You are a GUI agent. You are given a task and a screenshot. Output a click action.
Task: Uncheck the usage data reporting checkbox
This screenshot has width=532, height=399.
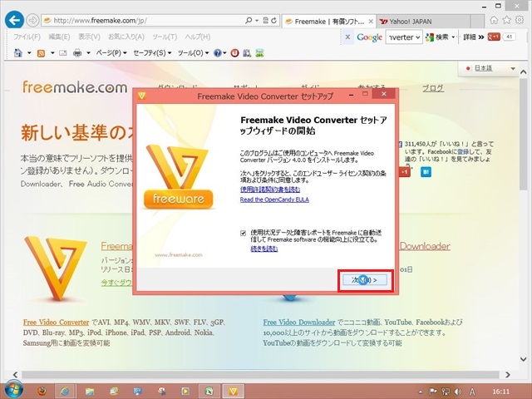[243, 233]
